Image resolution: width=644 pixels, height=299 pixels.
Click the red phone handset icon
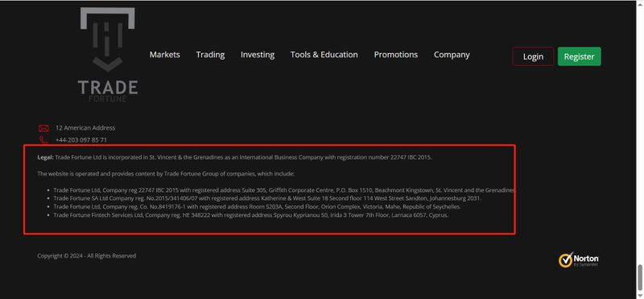pos(43,140)
